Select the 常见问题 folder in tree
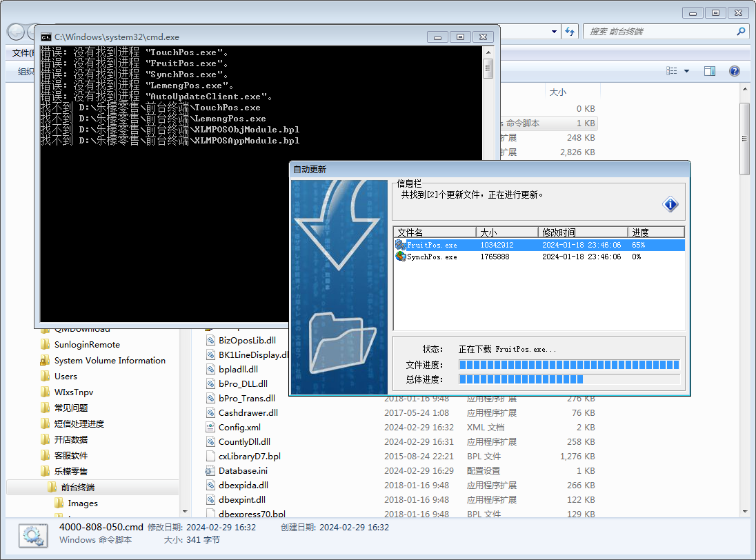 point(71,408)
